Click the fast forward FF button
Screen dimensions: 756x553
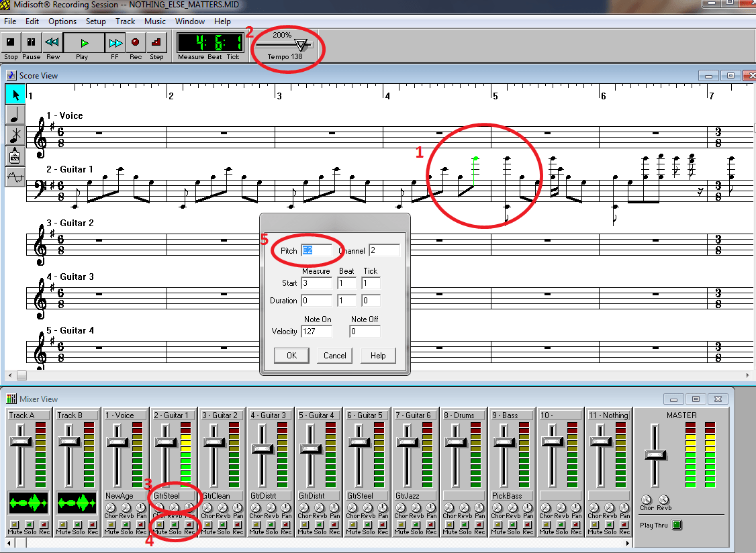click(115, 43)
